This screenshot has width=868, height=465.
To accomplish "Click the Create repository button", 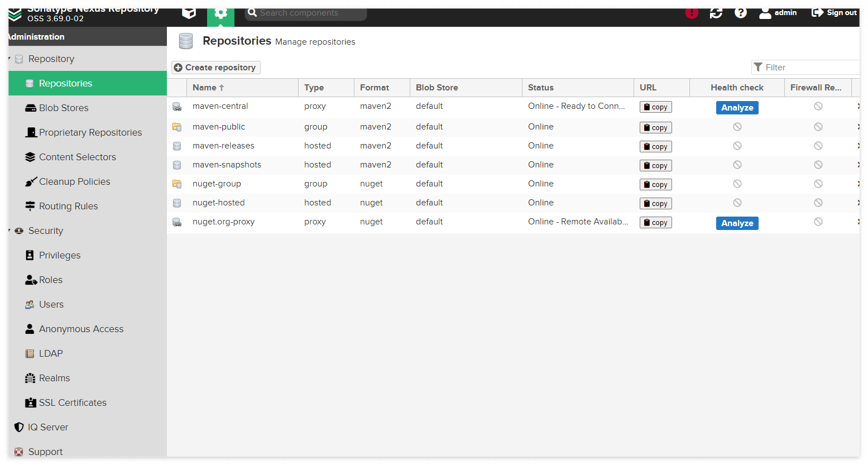I will [x=215, y=68].
